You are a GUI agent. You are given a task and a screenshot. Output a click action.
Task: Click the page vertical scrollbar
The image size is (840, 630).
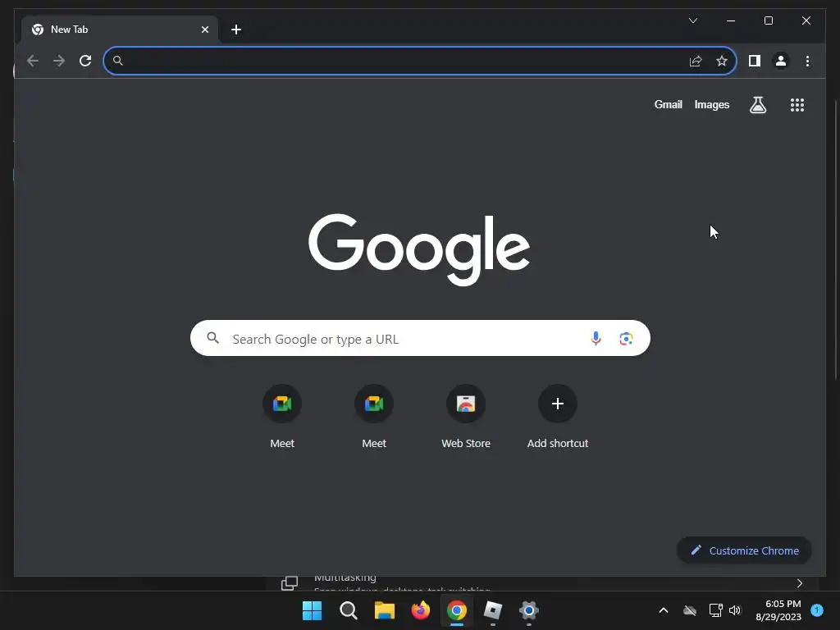pyautogui.click(x=836, y=240)
